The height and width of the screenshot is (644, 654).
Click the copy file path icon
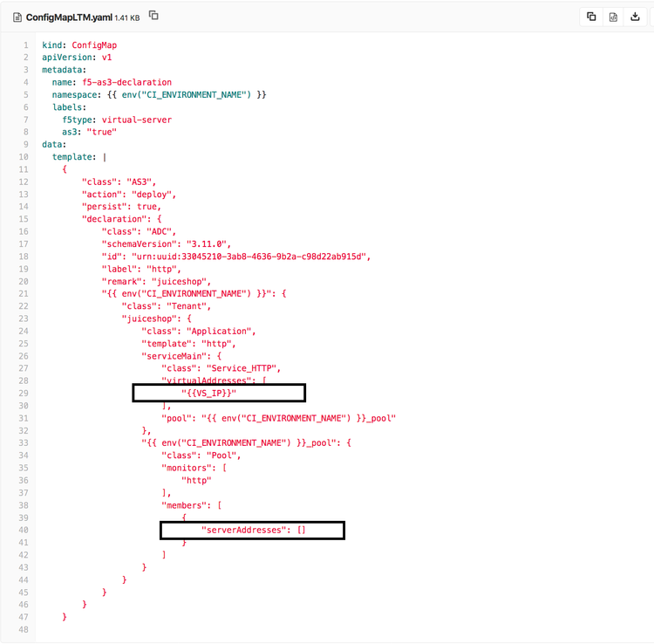pos(153,16)
